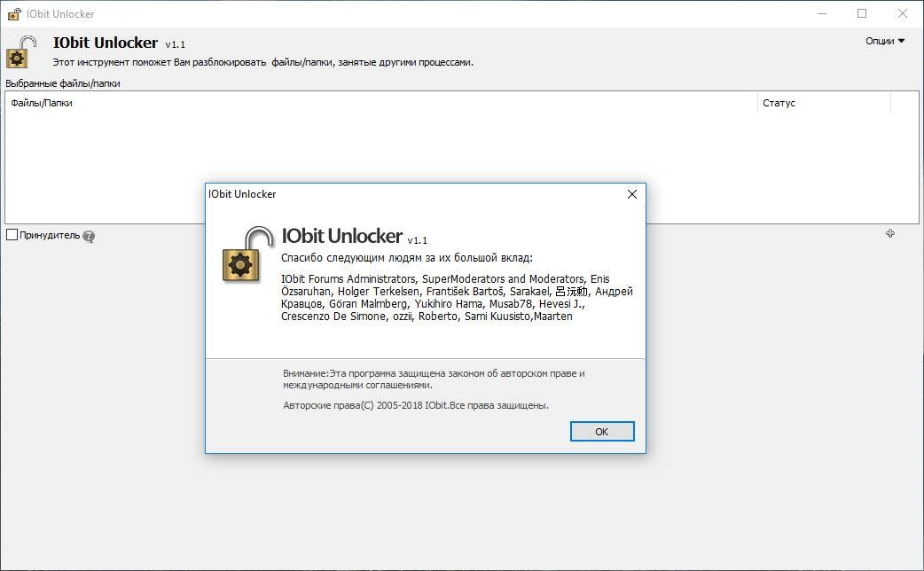The image size is (924, 571).
Task: Click the help icon beside Принудитель
Action: [x=89, y=237]
